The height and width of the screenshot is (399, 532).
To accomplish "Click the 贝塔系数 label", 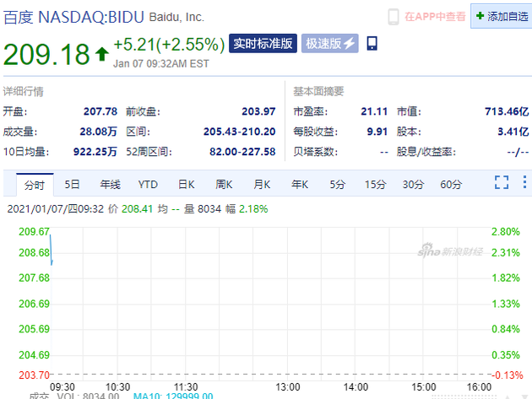I will click(316, 152).
